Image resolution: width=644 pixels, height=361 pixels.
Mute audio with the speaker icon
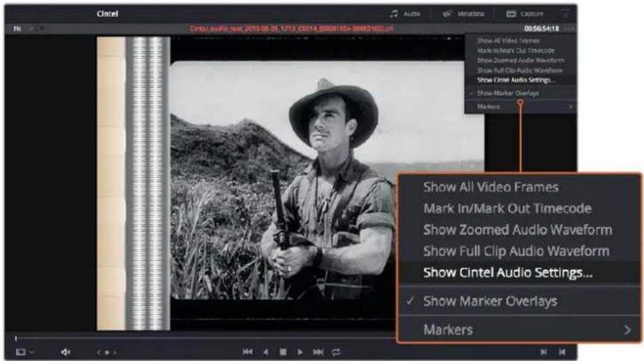coord(66,352)
